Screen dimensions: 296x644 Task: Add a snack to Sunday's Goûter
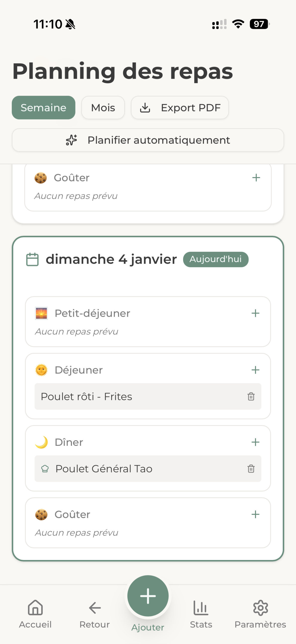(255, 514)
